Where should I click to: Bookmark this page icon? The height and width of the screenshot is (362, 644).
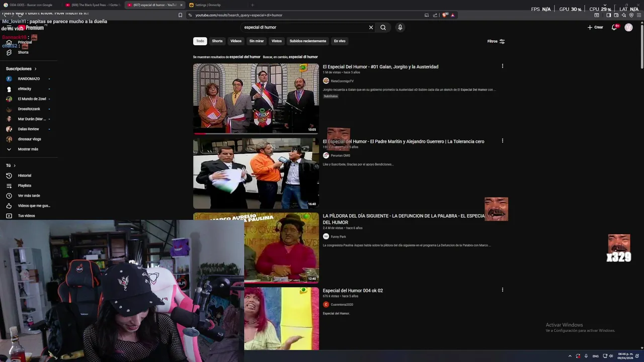pyautogui.click(x=180, y=15)
